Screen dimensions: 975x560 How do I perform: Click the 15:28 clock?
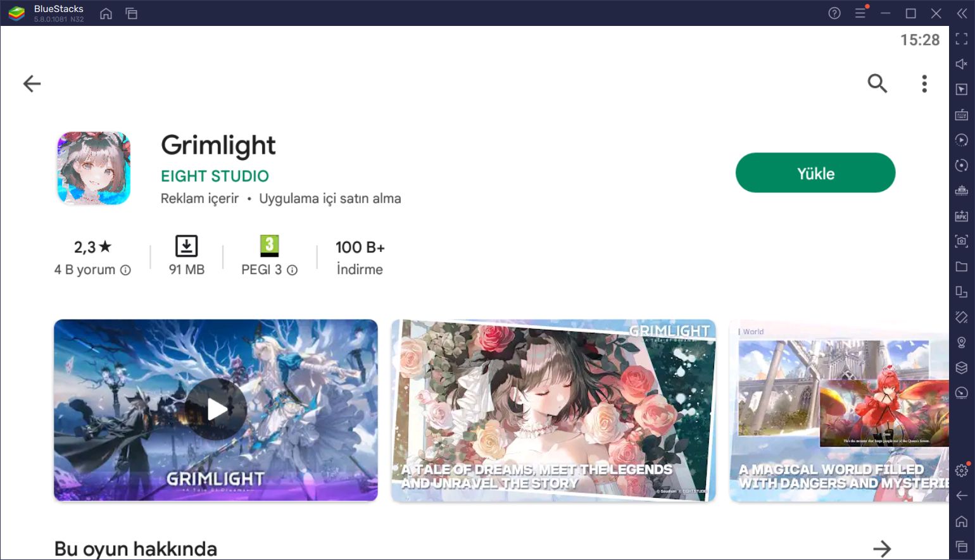click(x=920, y=40)
